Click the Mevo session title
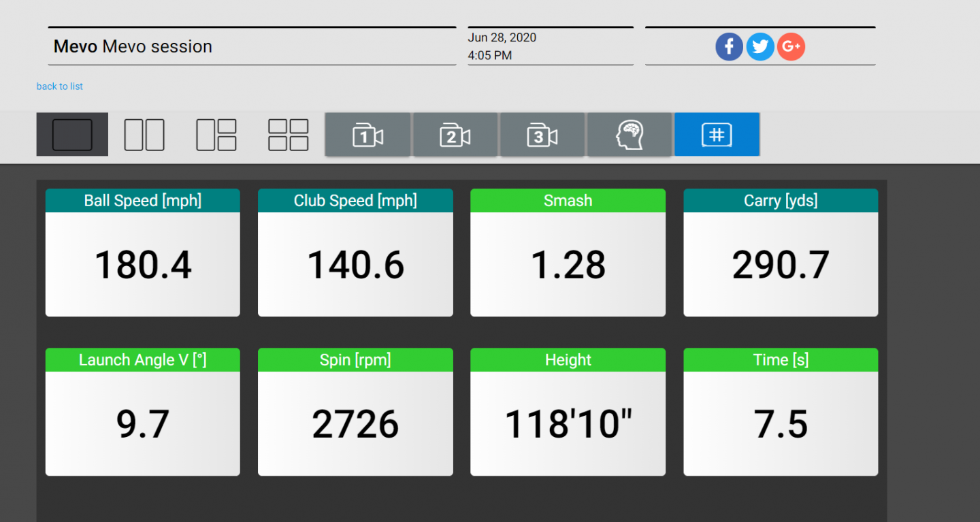The width and height of the screenshot is (980, 522). point(133,46)
